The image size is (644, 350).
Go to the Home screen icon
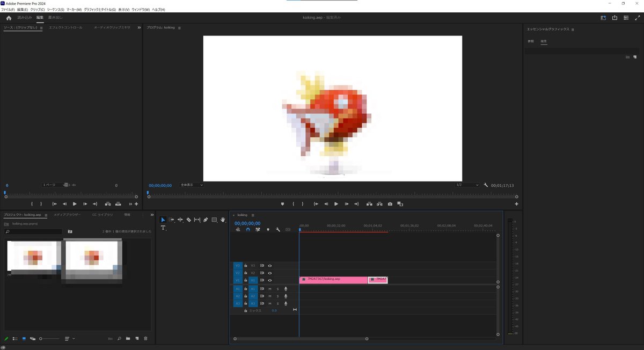tap(9, 18)
